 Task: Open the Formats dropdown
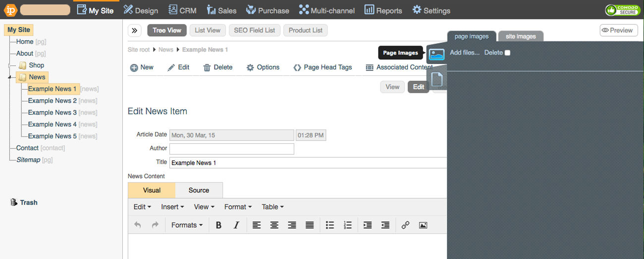click(x=187, y=225)
